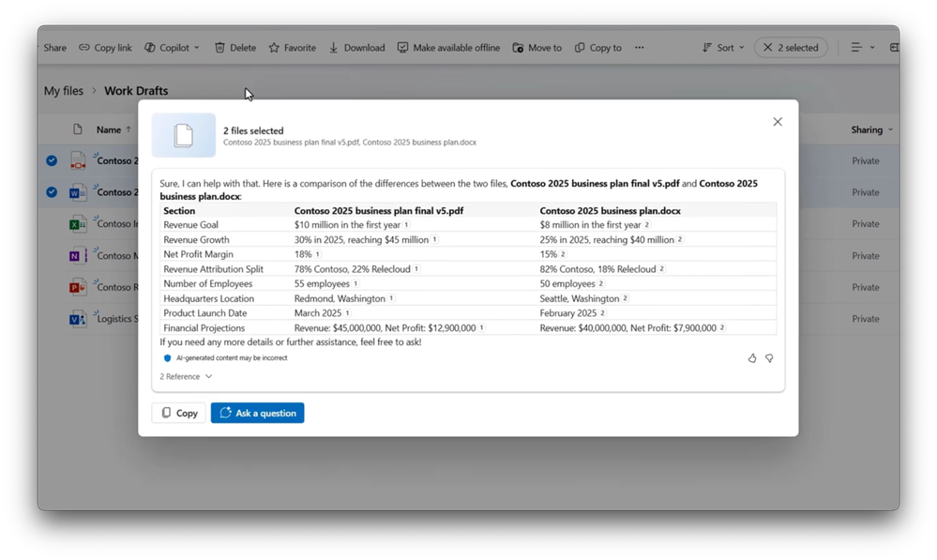Close the Copilot comparison dialog
937x560 pixels.
pos(778,122)
